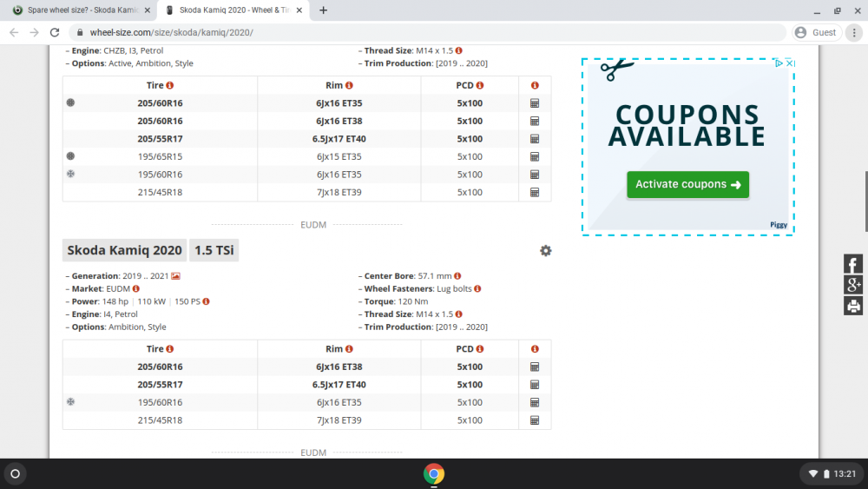Viewport: 868px width, 489px height.
Task: Click info icon beside Center Bore 57.1 mm
Action: click(457, 276)
